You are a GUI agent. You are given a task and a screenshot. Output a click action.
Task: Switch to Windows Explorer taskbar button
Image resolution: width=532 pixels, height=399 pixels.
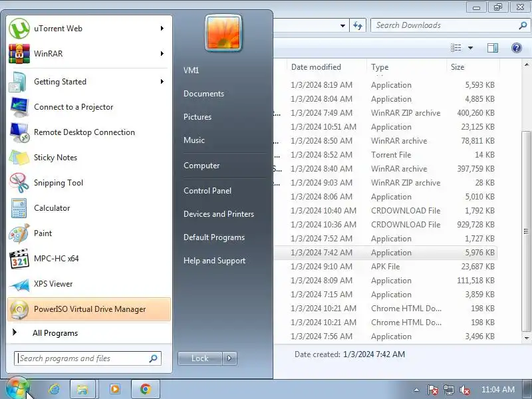82,389
